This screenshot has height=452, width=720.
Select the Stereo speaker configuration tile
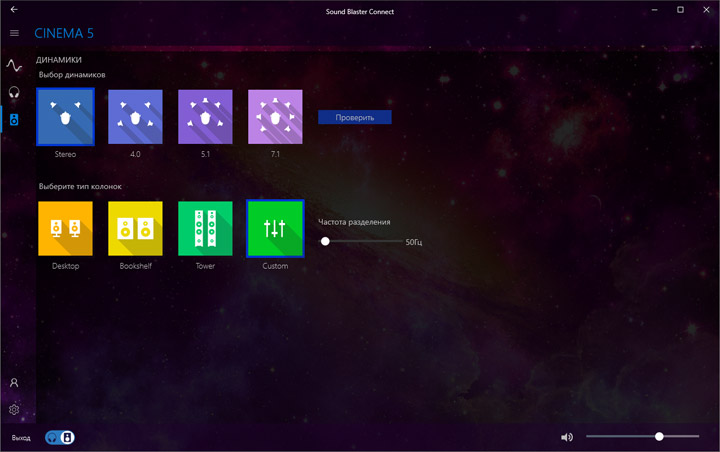pos(65,117)
